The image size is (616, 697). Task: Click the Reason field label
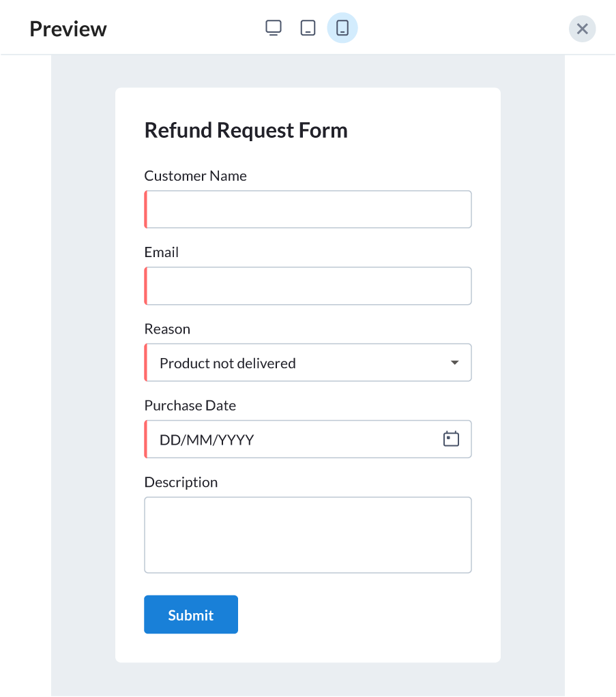167,329
